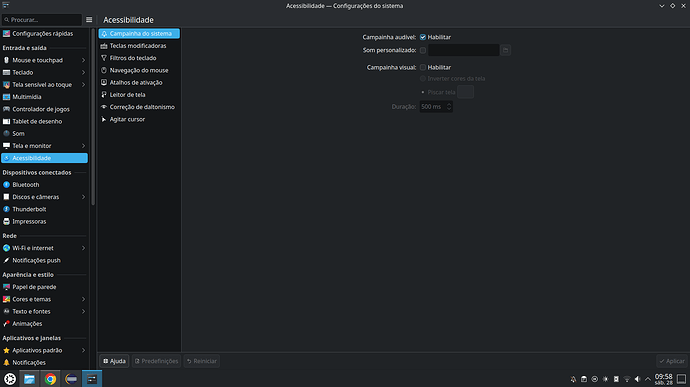
Task: Show hidden system tray icons
Action: click(x=648, y=379)
